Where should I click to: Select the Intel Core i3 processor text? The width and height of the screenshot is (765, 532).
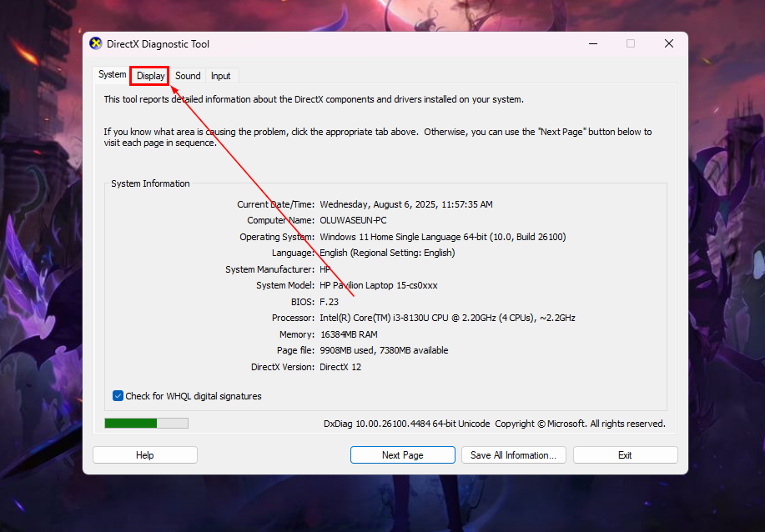tap(447, 318)
